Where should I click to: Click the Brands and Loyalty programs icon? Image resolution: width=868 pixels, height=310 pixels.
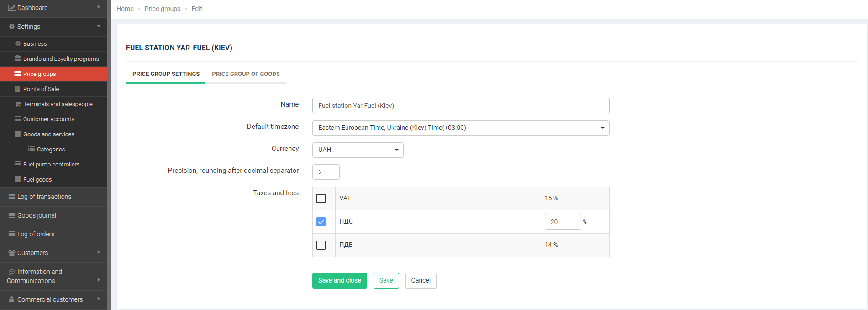point(18,59)
